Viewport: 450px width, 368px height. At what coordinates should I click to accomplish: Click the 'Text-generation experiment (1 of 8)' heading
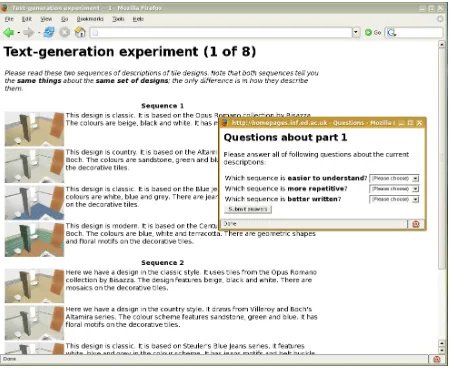coord(130,52)
